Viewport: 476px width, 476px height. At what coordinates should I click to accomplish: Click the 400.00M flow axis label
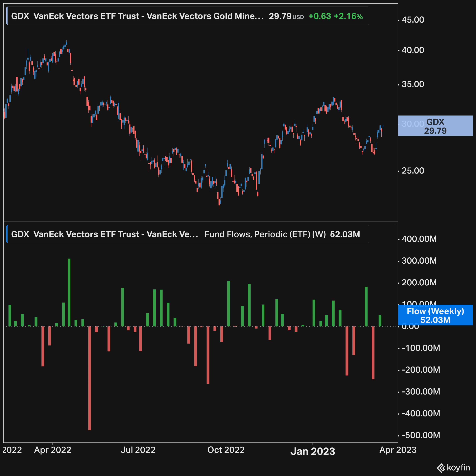coord(419,239)
